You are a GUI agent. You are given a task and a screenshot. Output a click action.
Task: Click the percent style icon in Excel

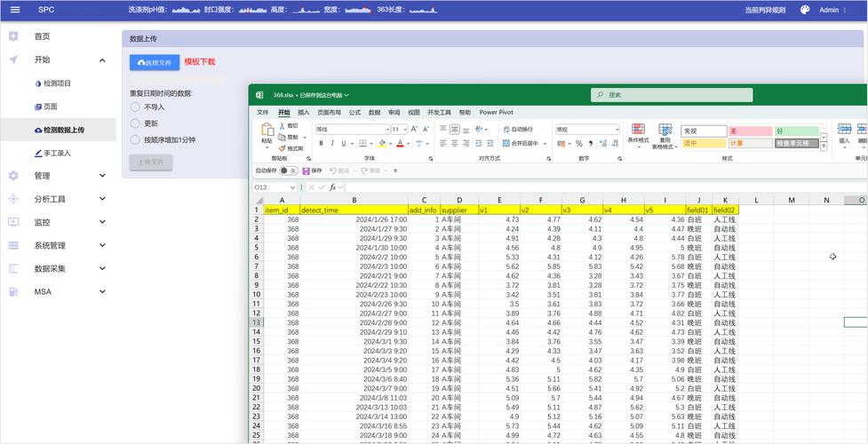pos(578,143)
